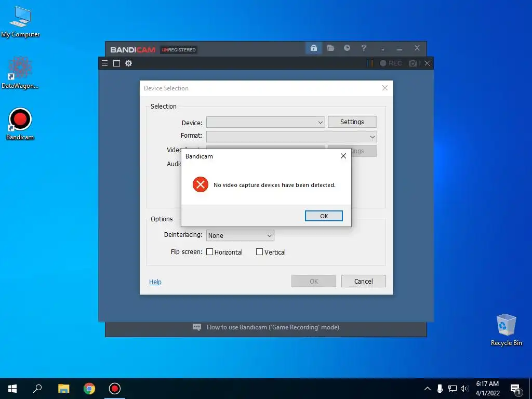Open the How to use Bandicam tip
Screen dimensions: 532x399
click(273, 327)
